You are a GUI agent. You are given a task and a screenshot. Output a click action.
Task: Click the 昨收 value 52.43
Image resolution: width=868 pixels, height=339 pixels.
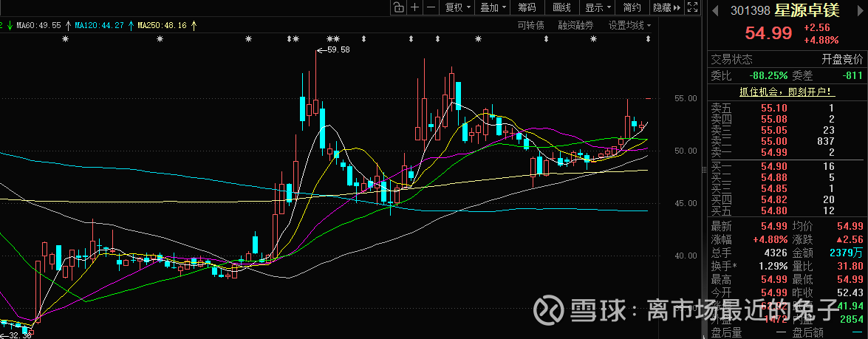[x=849, y=292]
